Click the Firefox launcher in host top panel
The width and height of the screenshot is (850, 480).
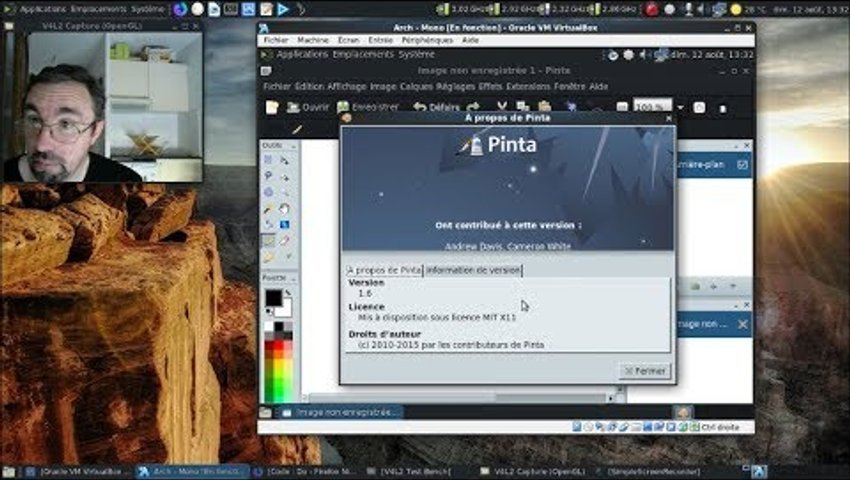(x=181, y=9)
